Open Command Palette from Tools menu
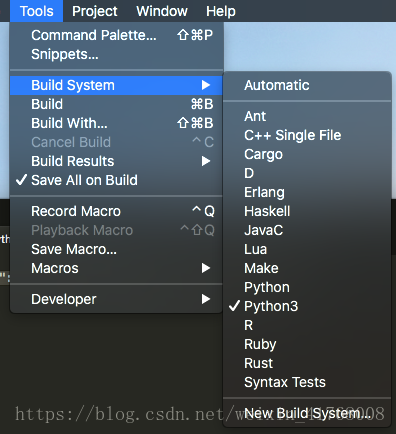 [116, 35]
